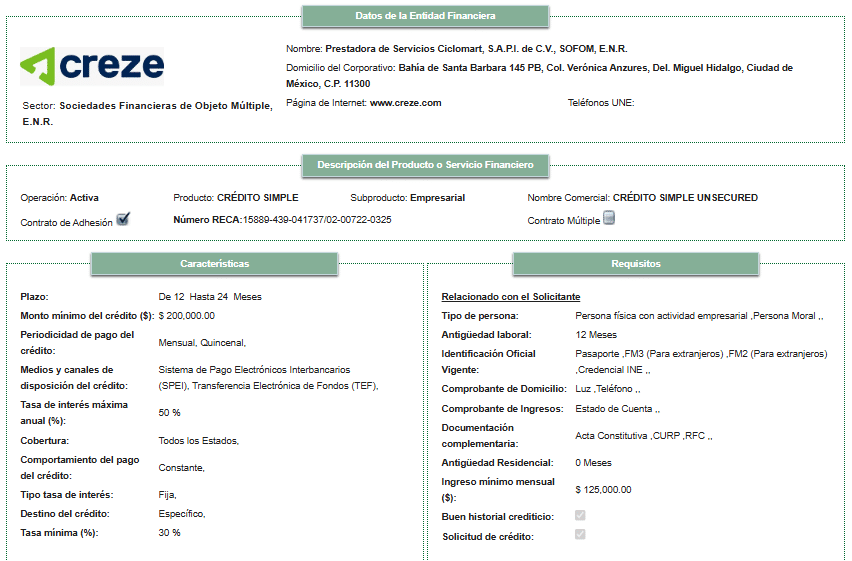Image resolution: width=852 pixels, height=561 pixels.
Task: Click the Subproducto value Empresarial
Action: (437, 198)
